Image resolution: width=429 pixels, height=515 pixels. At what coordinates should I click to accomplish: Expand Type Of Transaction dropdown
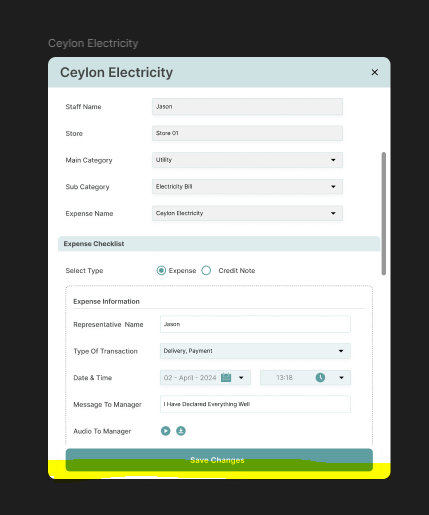point(255,351)
